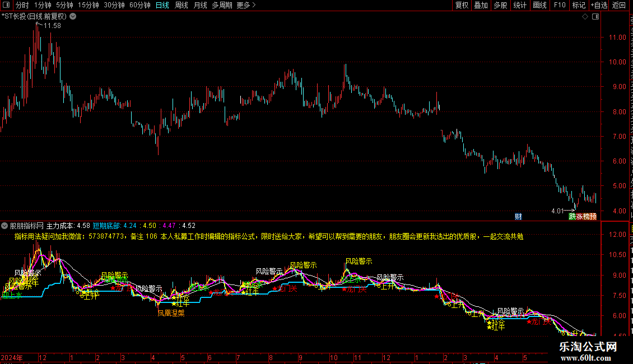The image size is (633, 364).
Task: Click the 11.58 high price label
Action: pos(52,26)
